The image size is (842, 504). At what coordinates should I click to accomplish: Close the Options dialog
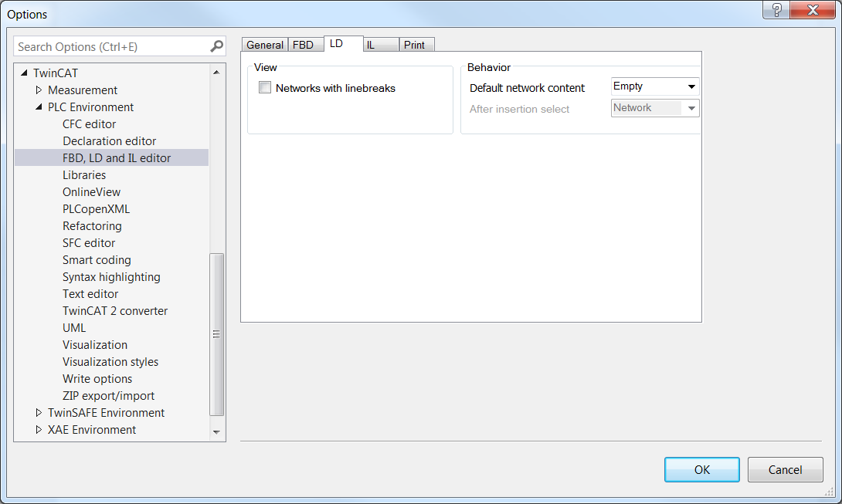813,10
